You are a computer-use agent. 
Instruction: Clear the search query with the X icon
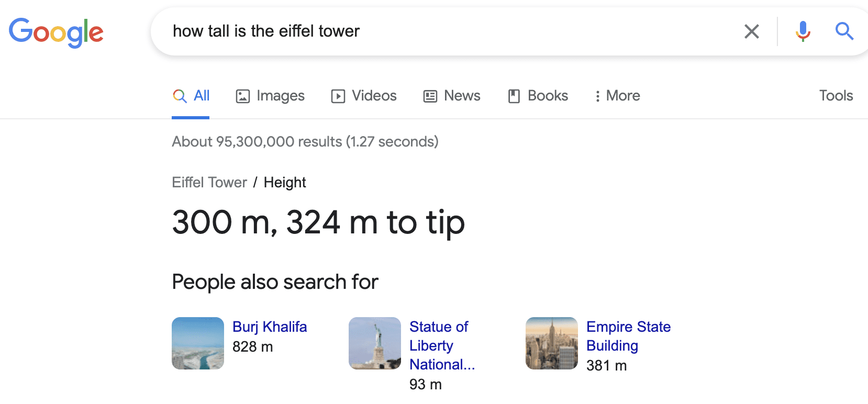pos(751,31)
